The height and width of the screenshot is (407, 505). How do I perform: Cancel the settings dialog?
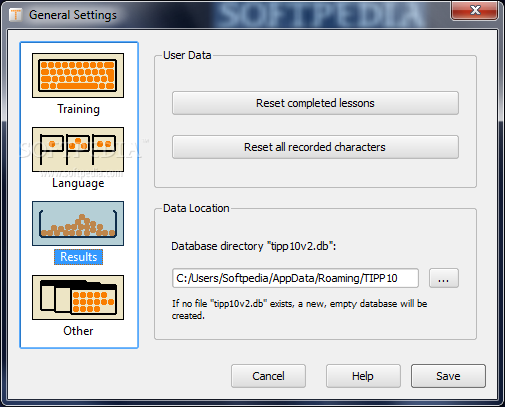click(x=268, y=376)
